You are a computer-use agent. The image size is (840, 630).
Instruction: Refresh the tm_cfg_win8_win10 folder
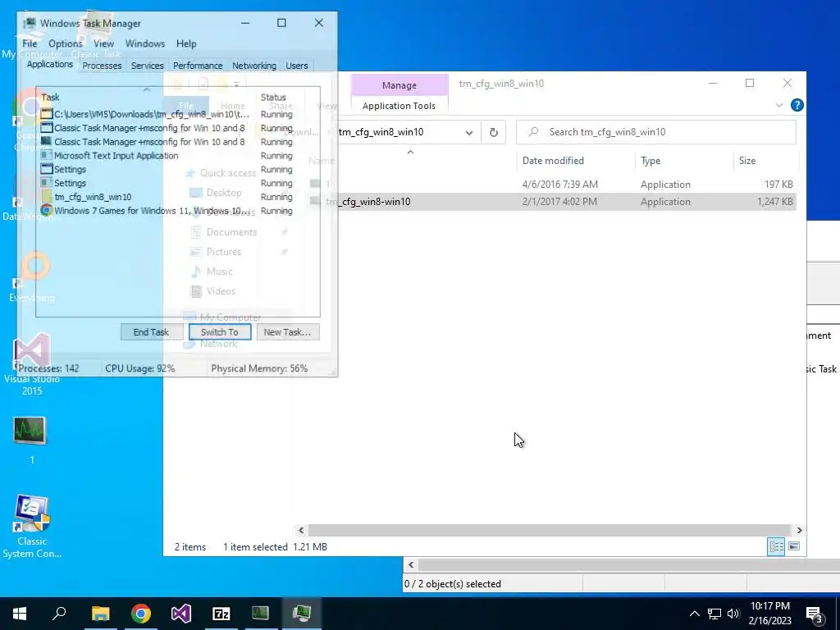[493, 132]
